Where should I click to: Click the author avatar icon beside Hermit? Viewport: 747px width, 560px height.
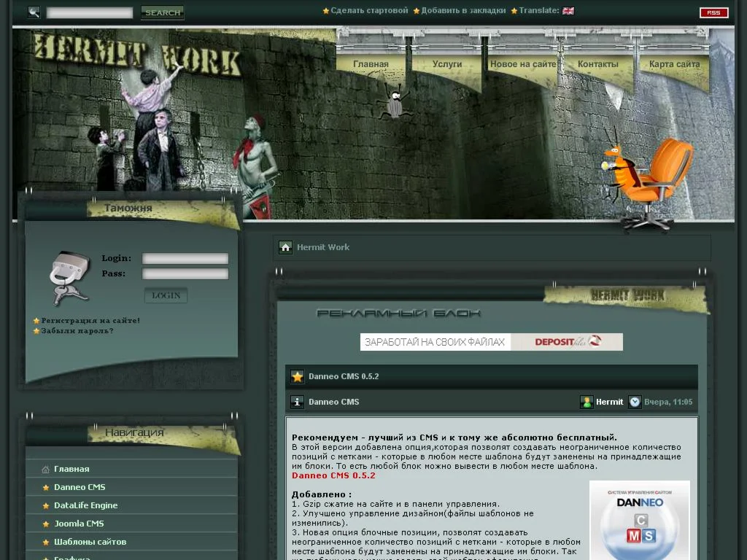587,402
